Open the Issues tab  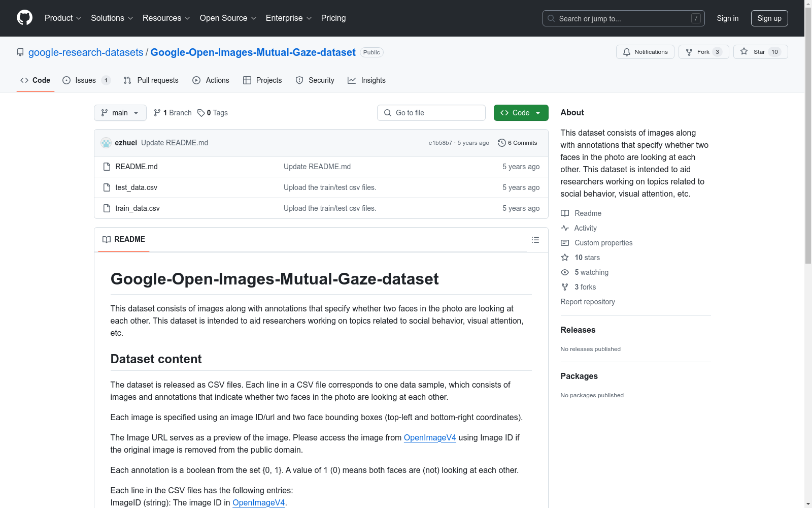click(x=86, y=80)
